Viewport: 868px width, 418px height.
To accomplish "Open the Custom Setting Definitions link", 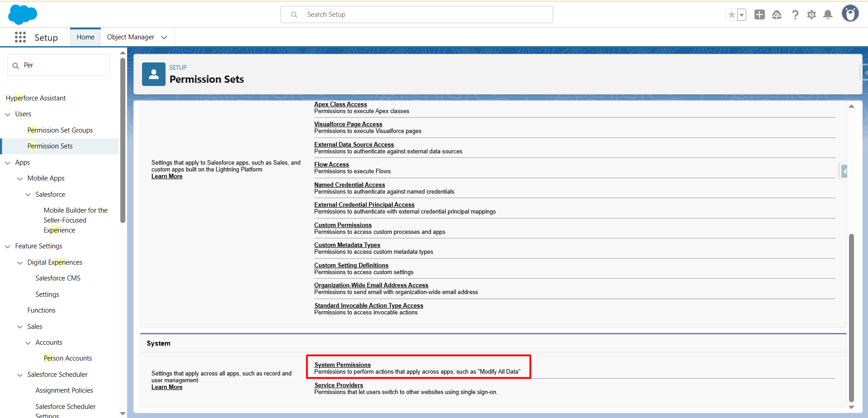I will [351, 266].
